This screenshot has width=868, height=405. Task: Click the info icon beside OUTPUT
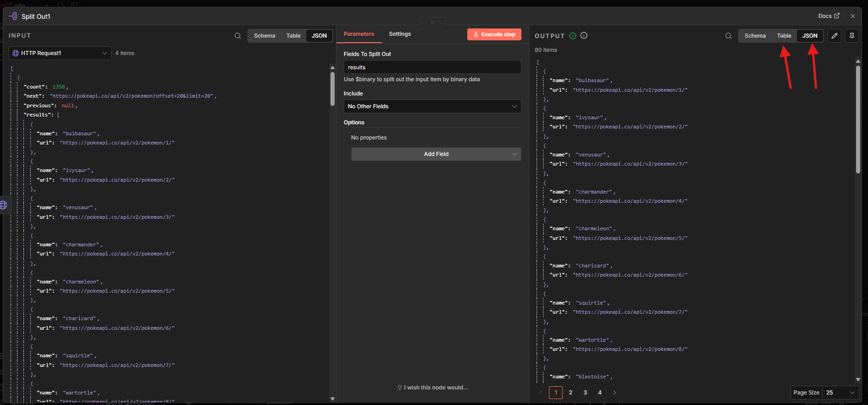[x=584, y=35]
